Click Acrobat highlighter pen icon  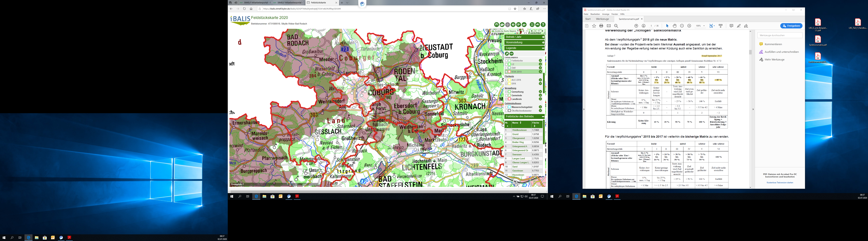click(x=739, y=26)
